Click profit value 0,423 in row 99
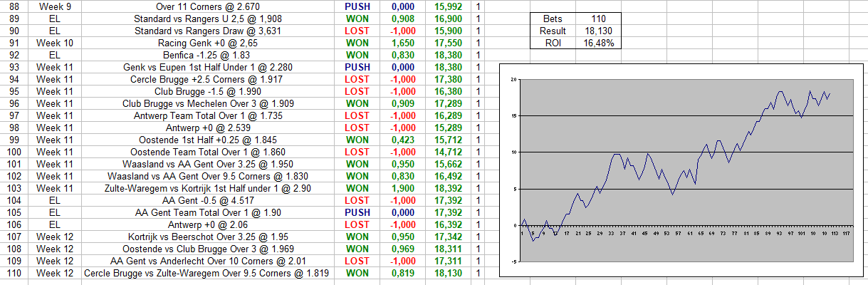 coord(404,140)
